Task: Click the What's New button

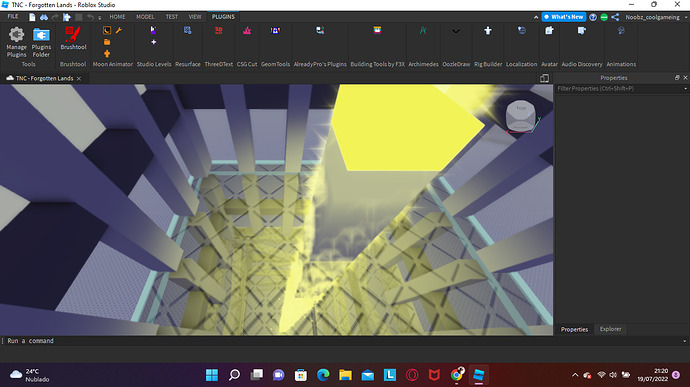Action: [x=564, y=17]
